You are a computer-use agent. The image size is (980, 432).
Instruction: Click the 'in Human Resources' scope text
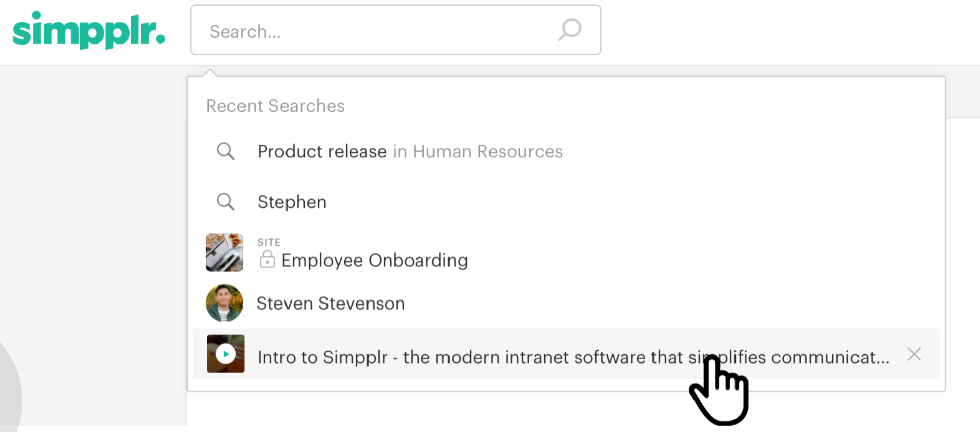point(478,151)
